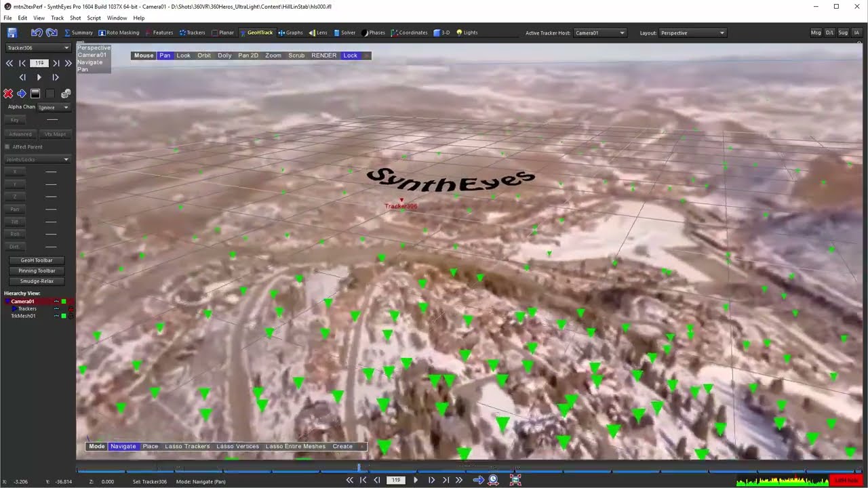Click the IA button at top right
868x488 pixels.
(x=856, y=33)
